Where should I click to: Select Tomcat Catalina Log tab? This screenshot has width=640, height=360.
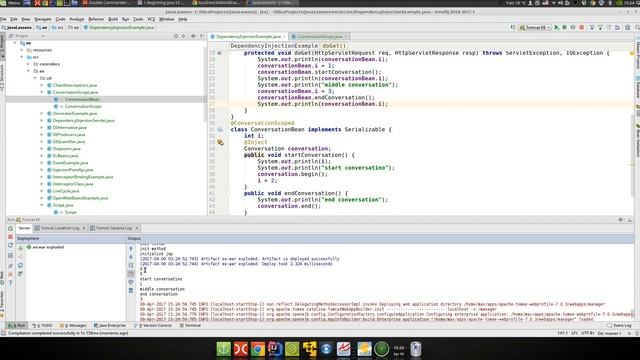[x=114, y=228]
